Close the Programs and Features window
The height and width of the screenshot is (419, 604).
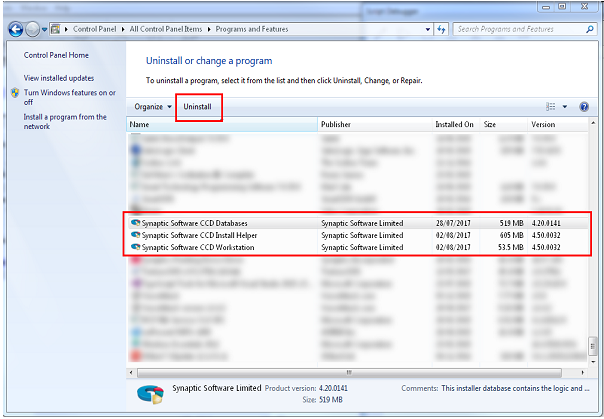(x=585, y=7)
